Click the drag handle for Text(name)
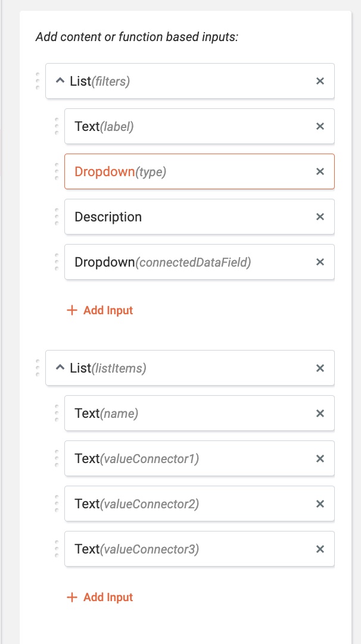The image size is (361, 644). pyautogui.click(x=57, y=413)
